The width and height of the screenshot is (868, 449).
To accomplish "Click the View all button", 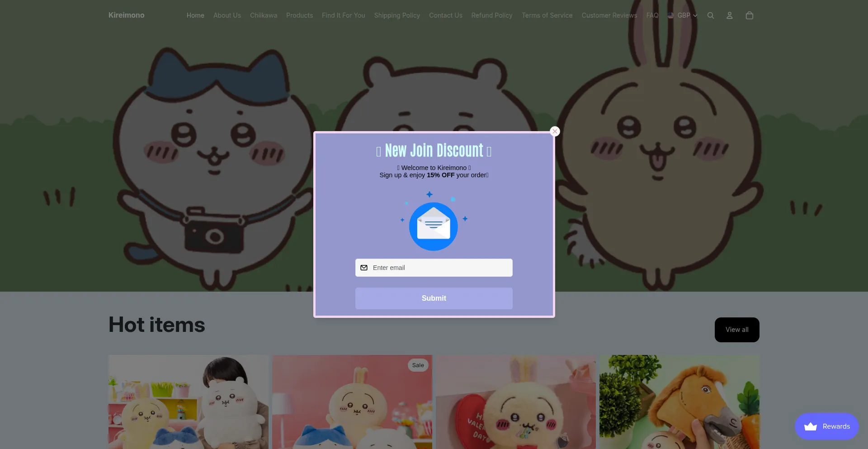I will (737, 330).
